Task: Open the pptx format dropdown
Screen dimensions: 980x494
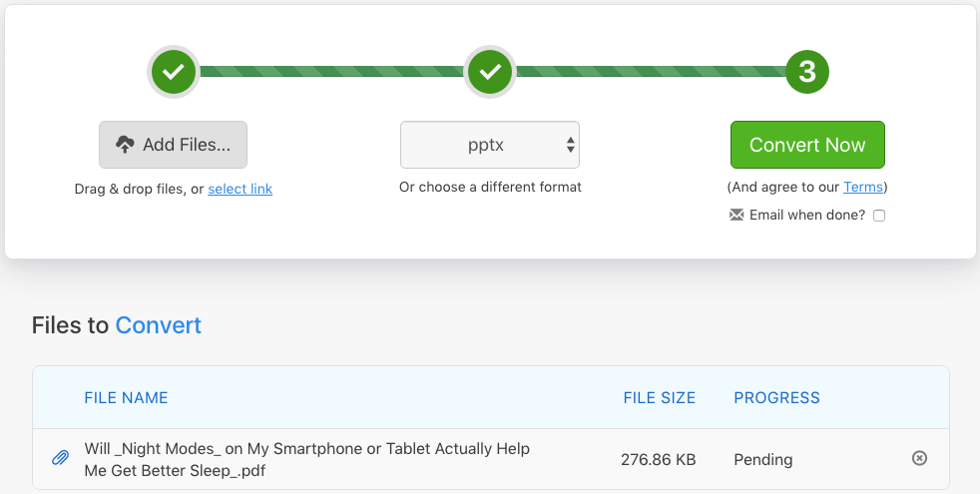Action: (x=489, y=145)
